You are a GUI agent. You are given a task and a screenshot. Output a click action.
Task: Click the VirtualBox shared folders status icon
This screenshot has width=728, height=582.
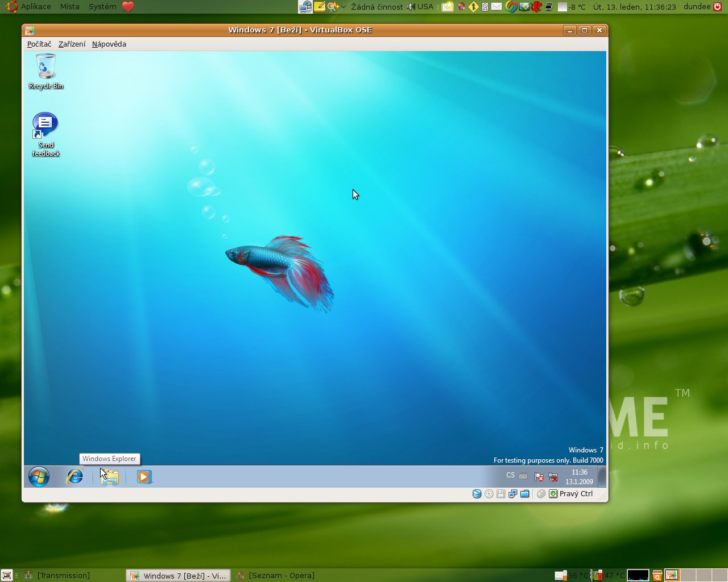[525, 494]
